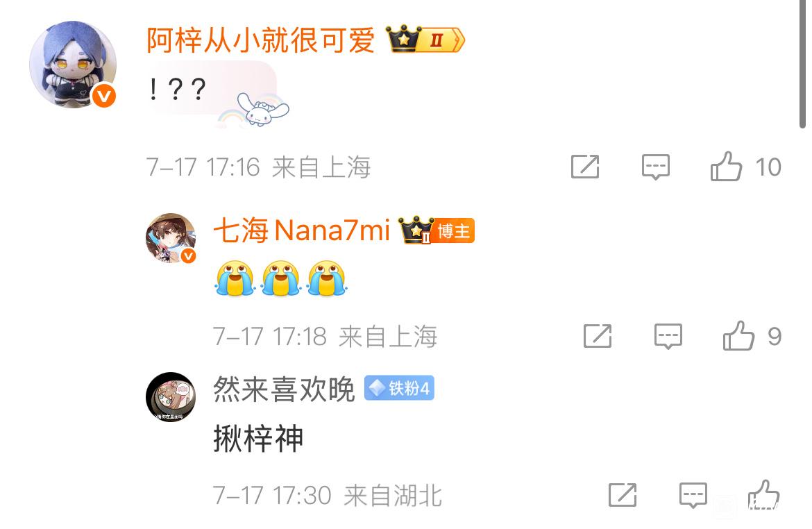Viewport: 812px width, 529px height.
Task: Like 七海Nana7mi's crying emoji reply
Action: [x=739, y=336]
